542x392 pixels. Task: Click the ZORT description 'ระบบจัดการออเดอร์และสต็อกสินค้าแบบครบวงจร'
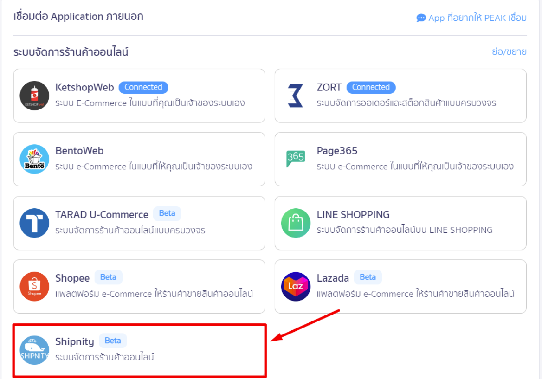coord(406,103)
